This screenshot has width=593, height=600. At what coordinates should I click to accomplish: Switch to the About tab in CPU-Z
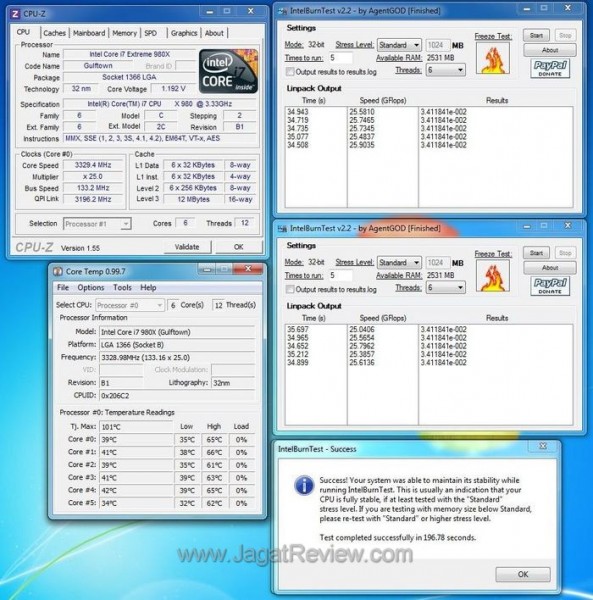coord(214,33)
